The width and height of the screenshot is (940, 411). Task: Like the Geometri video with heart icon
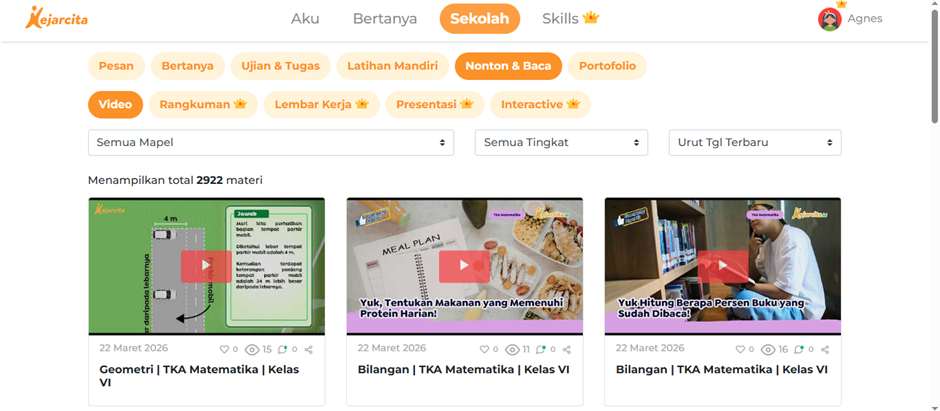coord(224,349)
